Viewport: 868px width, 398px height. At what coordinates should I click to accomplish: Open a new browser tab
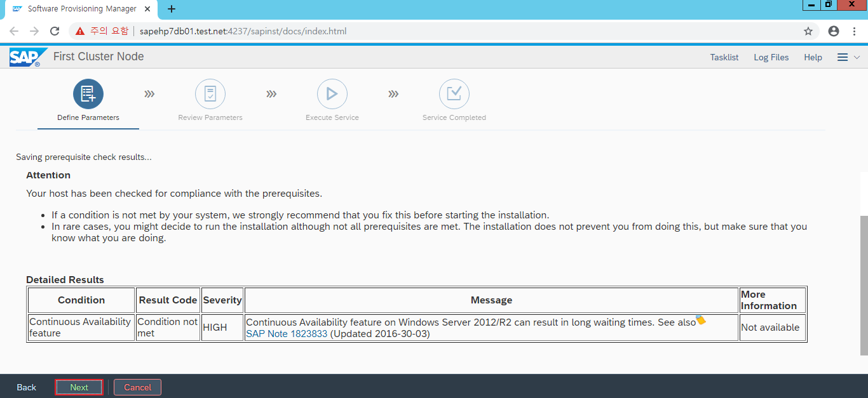click(171, 9)
